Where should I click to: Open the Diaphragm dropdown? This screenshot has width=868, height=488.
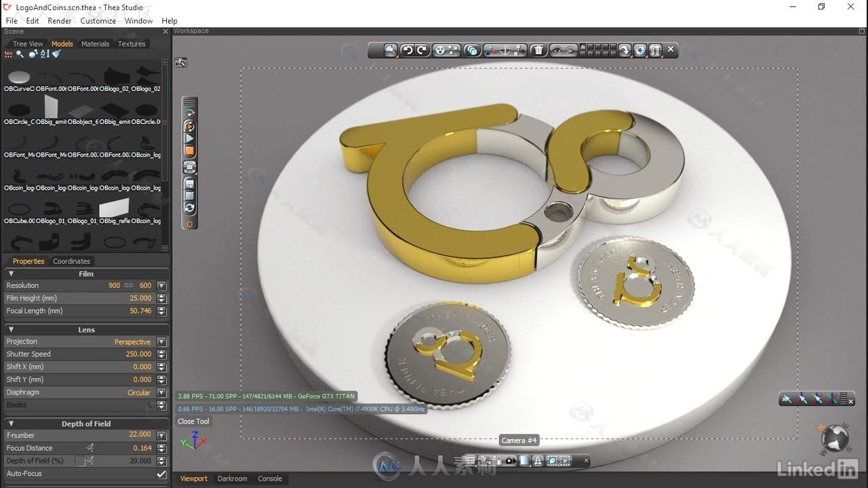[161, 392]
